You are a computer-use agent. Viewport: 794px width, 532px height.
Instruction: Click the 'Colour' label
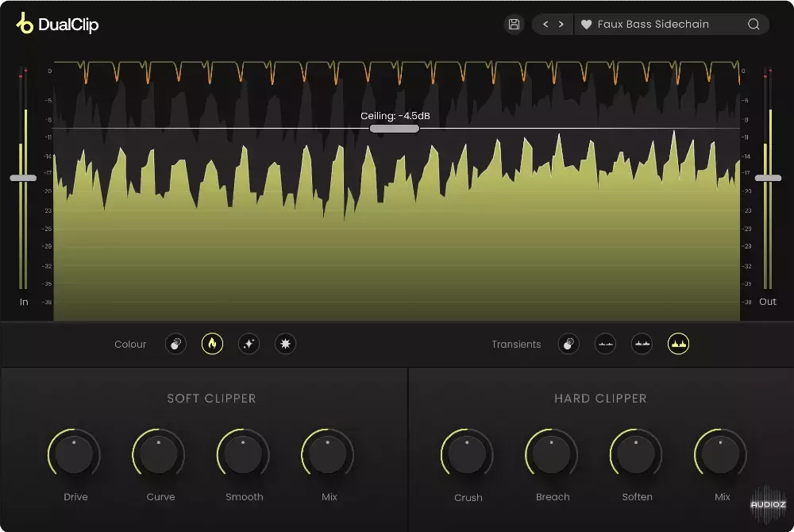coord(130,344)
